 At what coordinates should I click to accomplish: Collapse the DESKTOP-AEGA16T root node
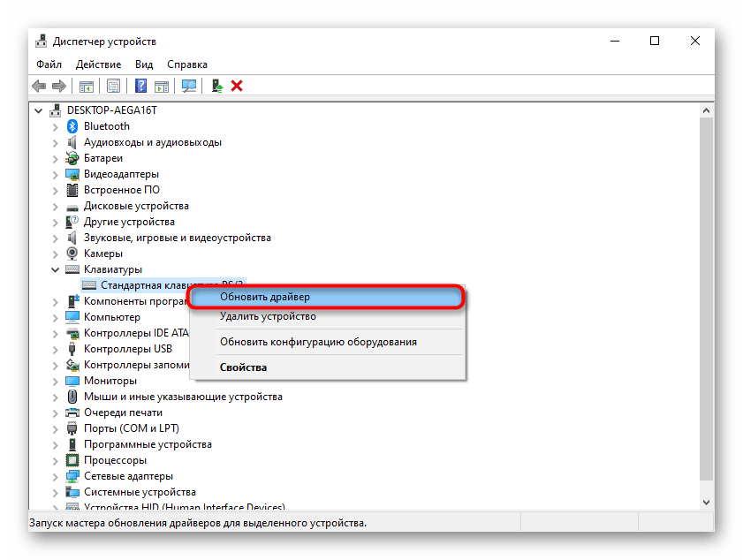click(39, 110)
